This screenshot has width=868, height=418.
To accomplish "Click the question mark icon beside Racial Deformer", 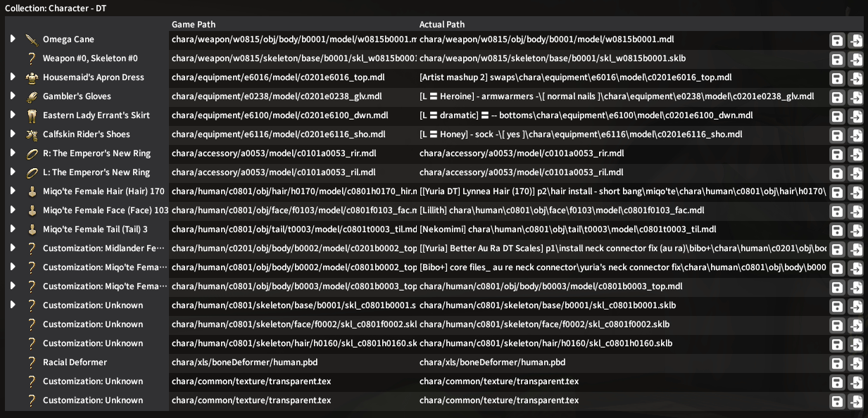I will [x=31, y=362].
